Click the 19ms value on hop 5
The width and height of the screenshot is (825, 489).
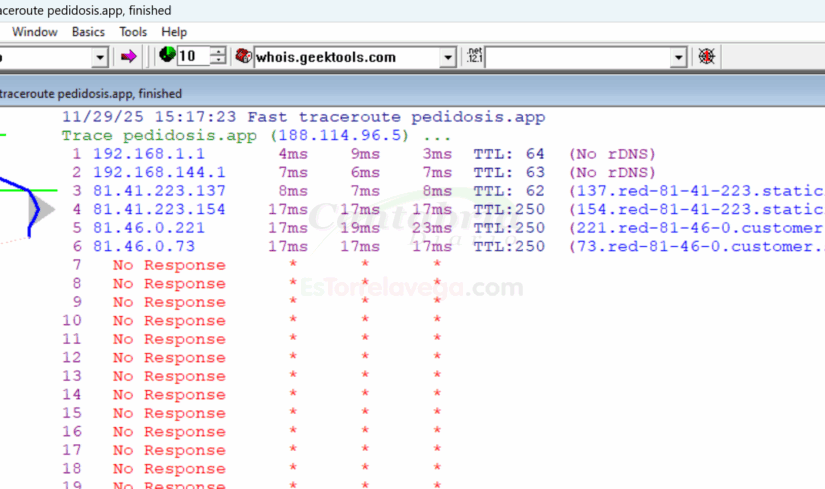click(360, 227)
